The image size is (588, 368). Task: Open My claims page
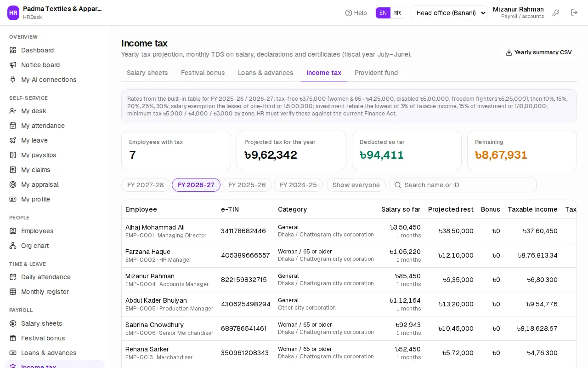tap(55, 170)
